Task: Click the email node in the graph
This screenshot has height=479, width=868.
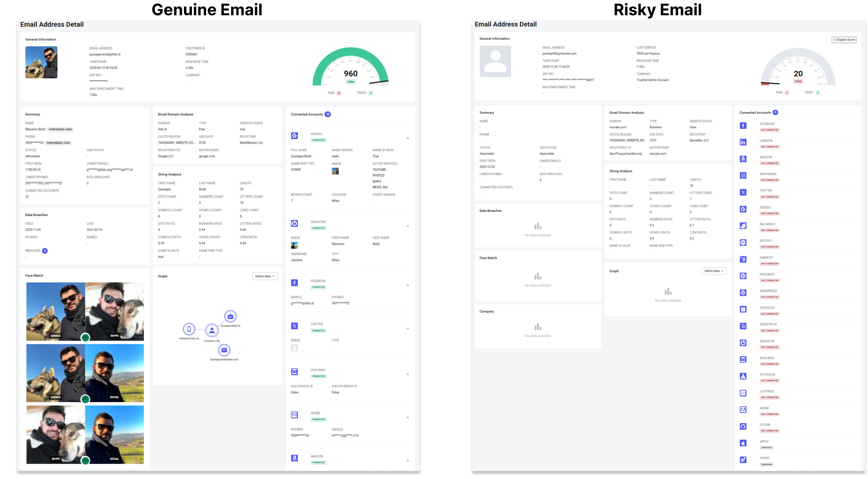Action: click(x=224, y=350)
